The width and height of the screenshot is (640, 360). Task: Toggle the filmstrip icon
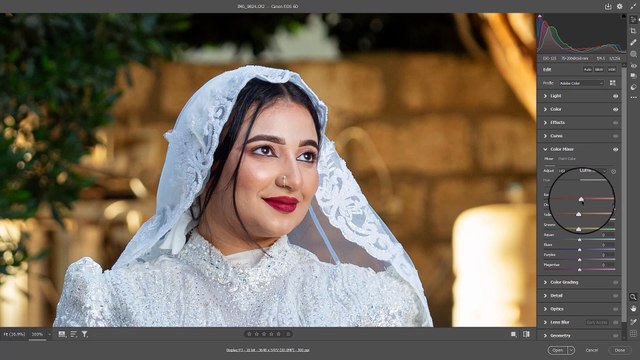click(62, 334)
